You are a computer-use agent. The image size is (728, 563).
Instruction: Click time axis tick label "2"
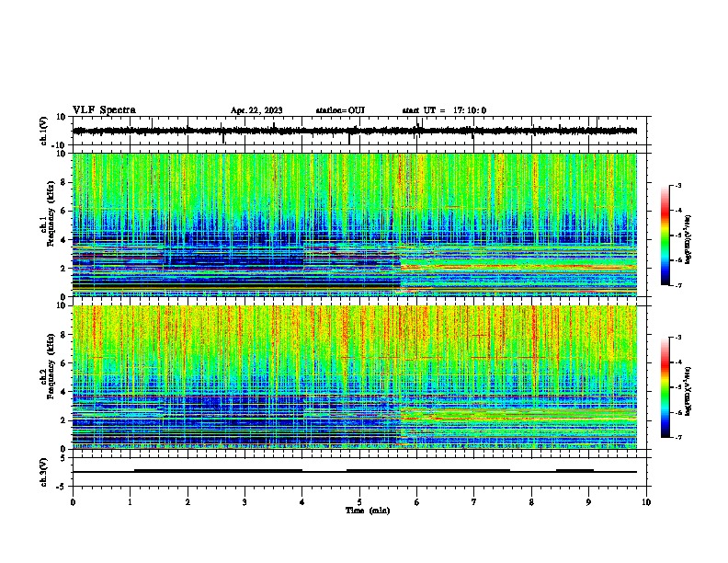point(188,502)
